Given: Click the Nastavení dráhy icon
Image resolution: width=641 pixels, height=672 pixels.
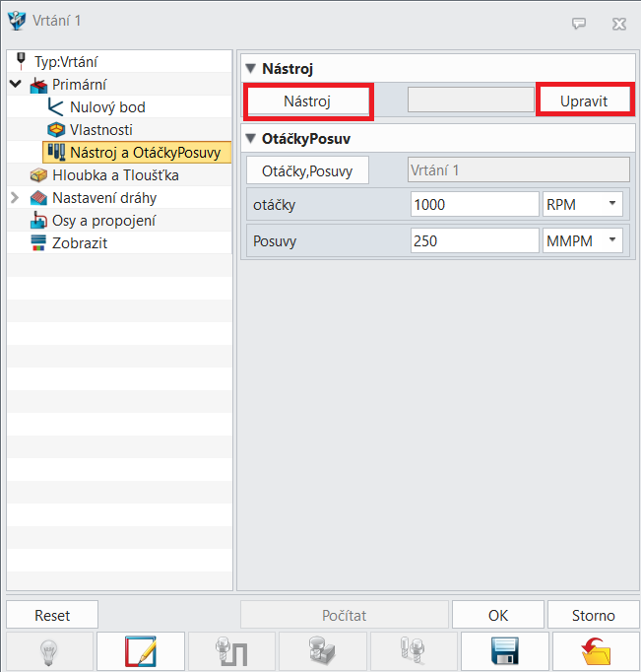Looking at the screenshot, I should (38, 198).
